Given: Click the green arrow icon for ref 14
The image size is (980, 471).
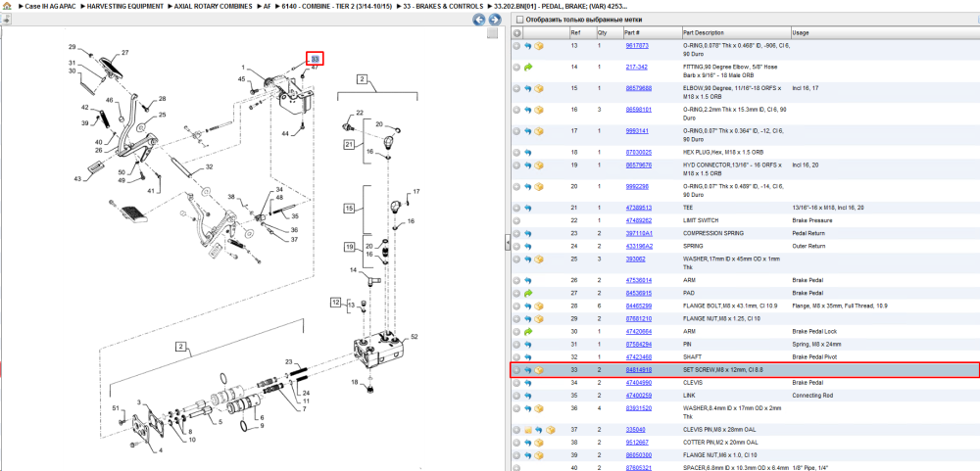Looking at the screenshot, I should coord(527,67).
